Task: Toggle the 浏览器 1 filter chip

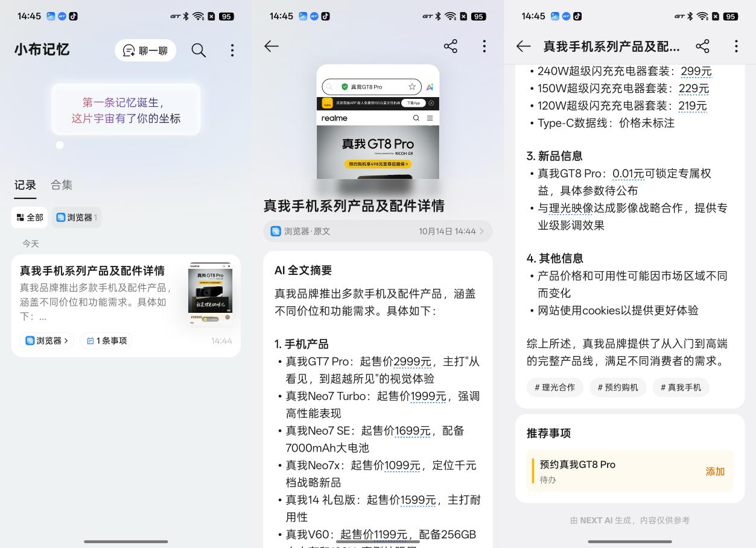Action: click(x=76, y=218)
